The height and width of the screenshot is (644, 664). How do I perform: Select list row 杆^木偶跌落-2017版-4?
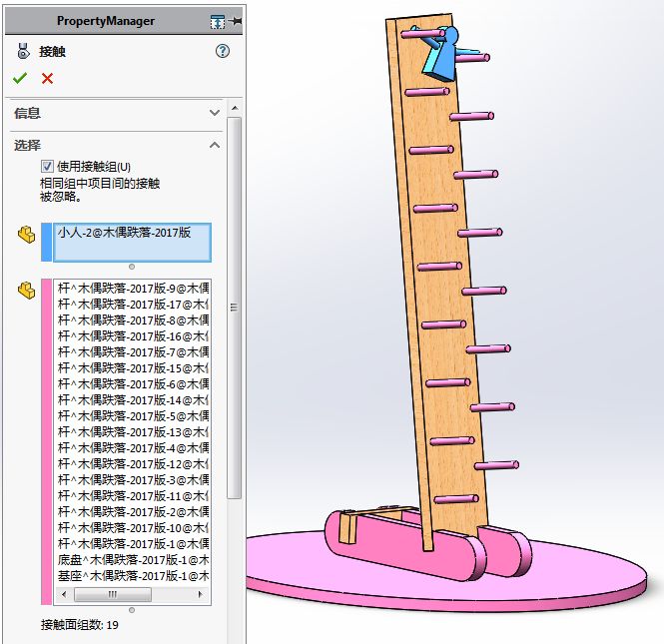pyautogui.click(x=133, y=448)
